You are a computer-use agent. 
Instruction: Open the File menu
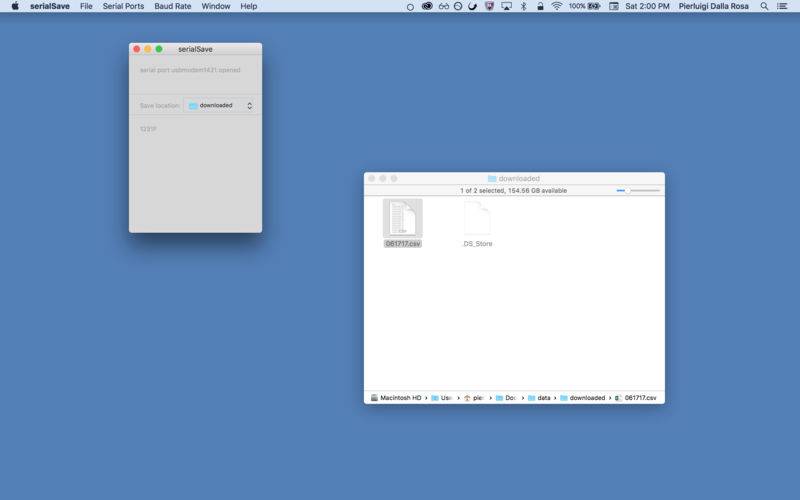86,6
